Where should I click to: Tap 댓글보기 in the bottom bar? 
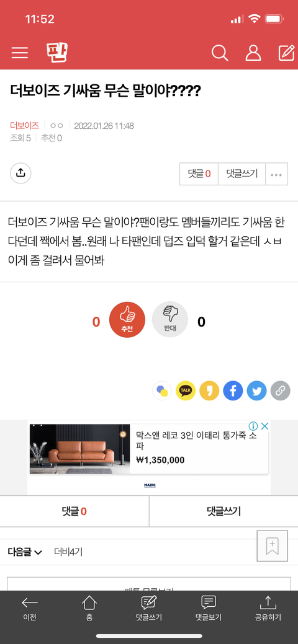pos(208,609)
